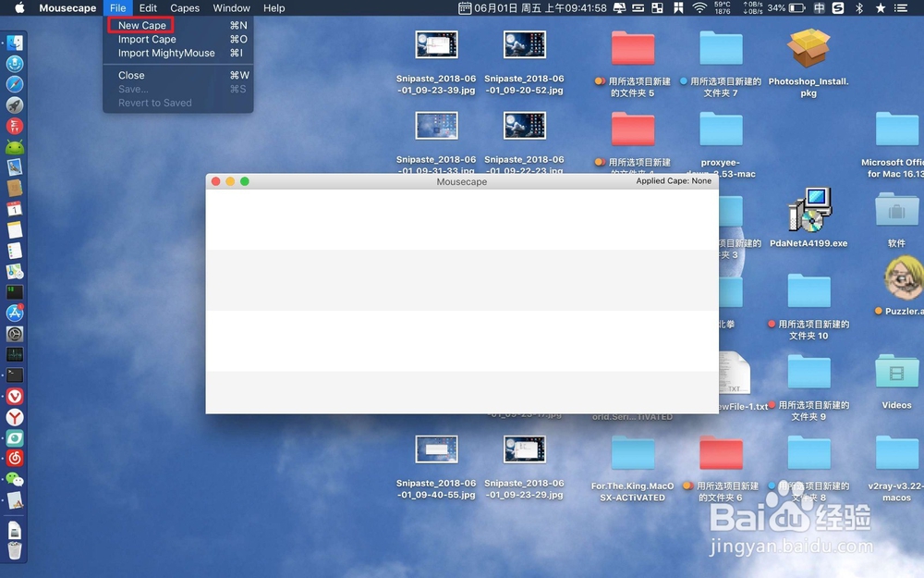Image resolution: width=924 pixels, height=578 pixels.
Task: Select the 软件 folder on desktop
Action: [x=896, y=210]
